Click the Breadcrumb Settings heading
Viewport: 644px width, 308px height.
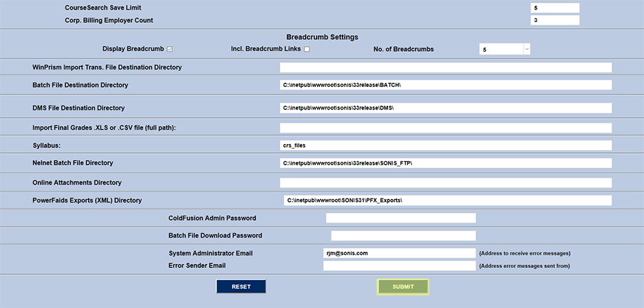(322, 37)
